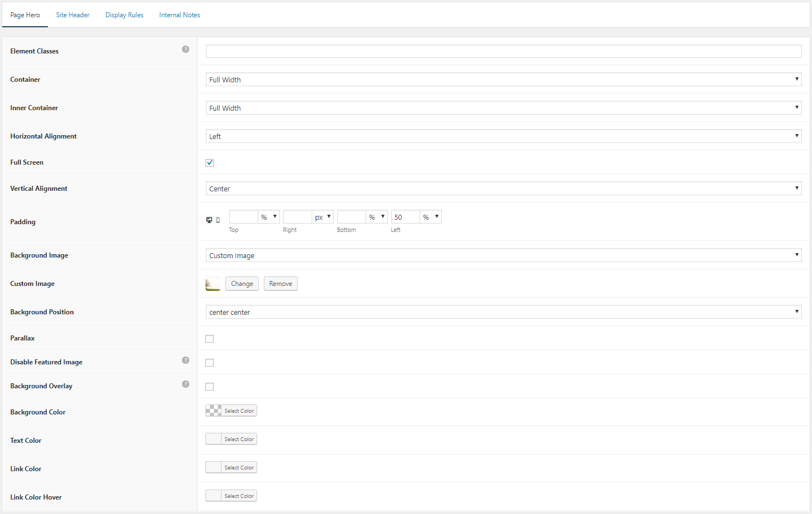Viewport: 812px width, 514px height.
Task: Click help icon for Background Overlay
Action: coord(185,384)
